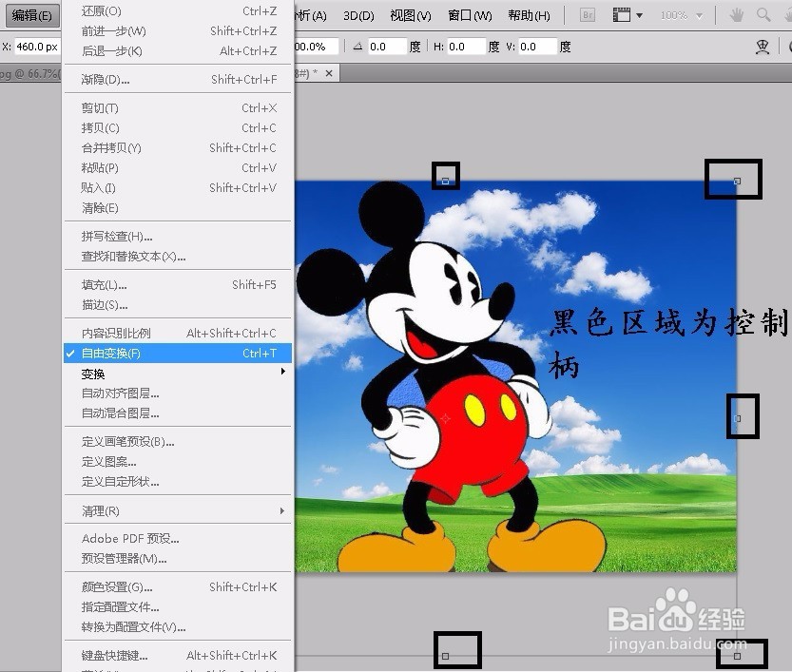Choose 定义画笔预设(B)... item
The height and width of the screenshot is (672, 792).
pos(178,442)
